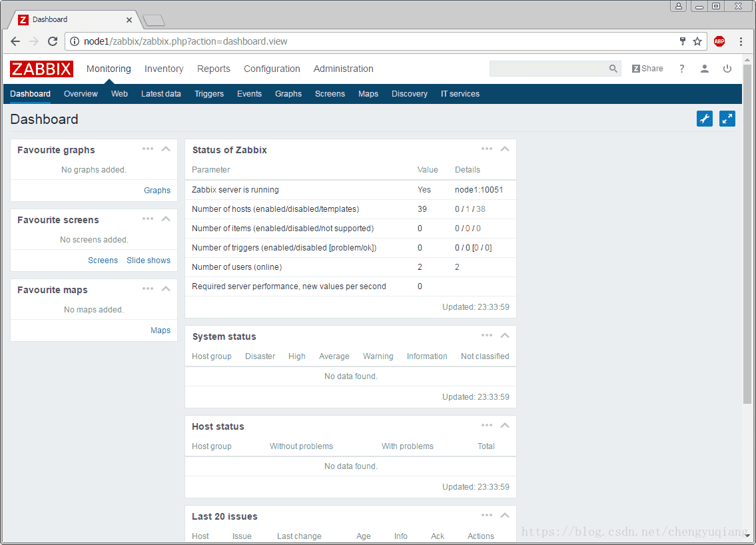Click the power sign-out icon
Screen dimensions: 756x545
click(x=727, y=69)
